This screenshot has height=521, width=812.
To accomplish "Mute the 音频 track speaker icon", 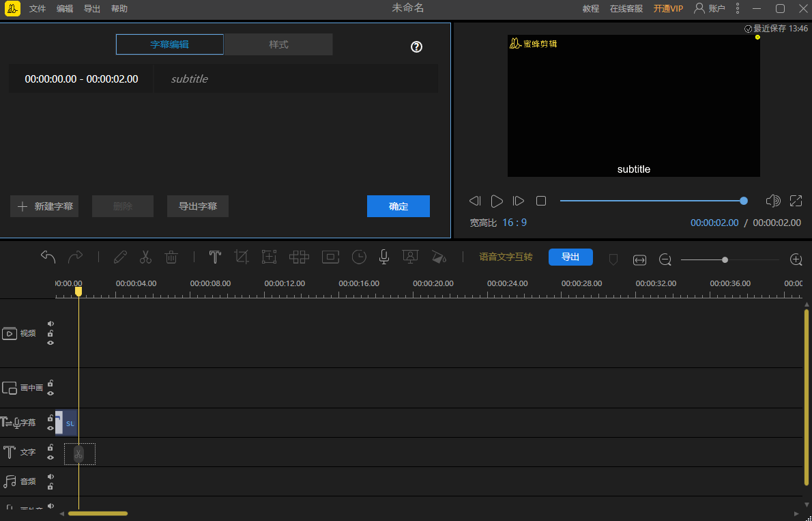I will 50,477.
